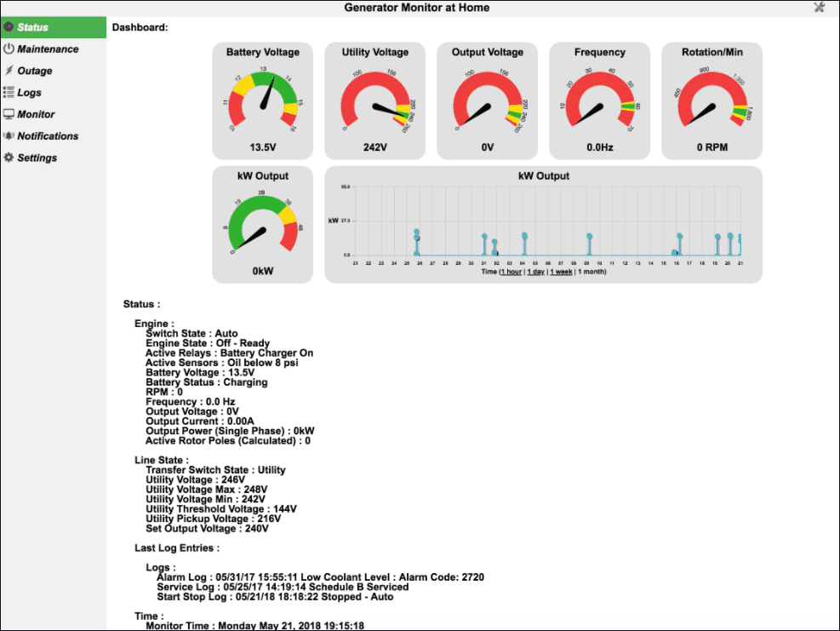This screenshot has width=840, height=631.
Task: Show the 1 week kW chart
Action: pos(561,272)
